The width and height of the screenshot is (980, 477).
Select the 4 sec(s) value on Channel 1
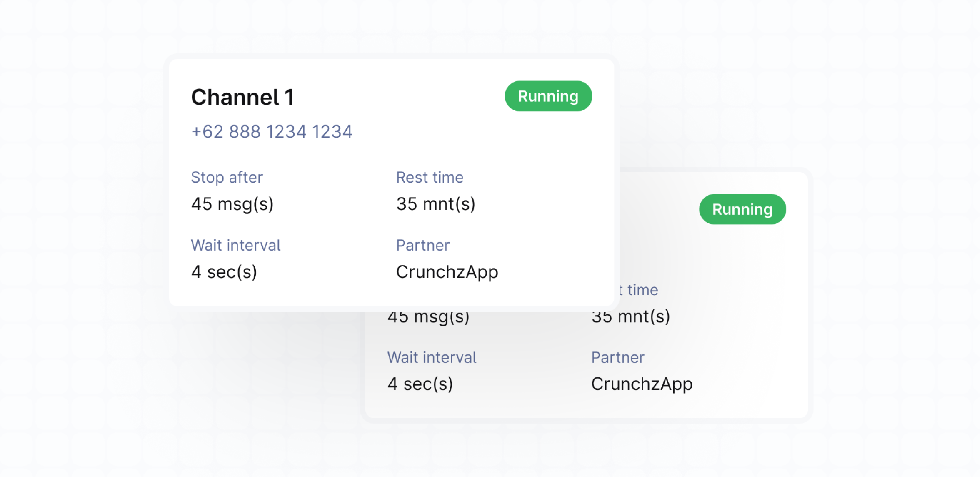click(x=224, y=272)
